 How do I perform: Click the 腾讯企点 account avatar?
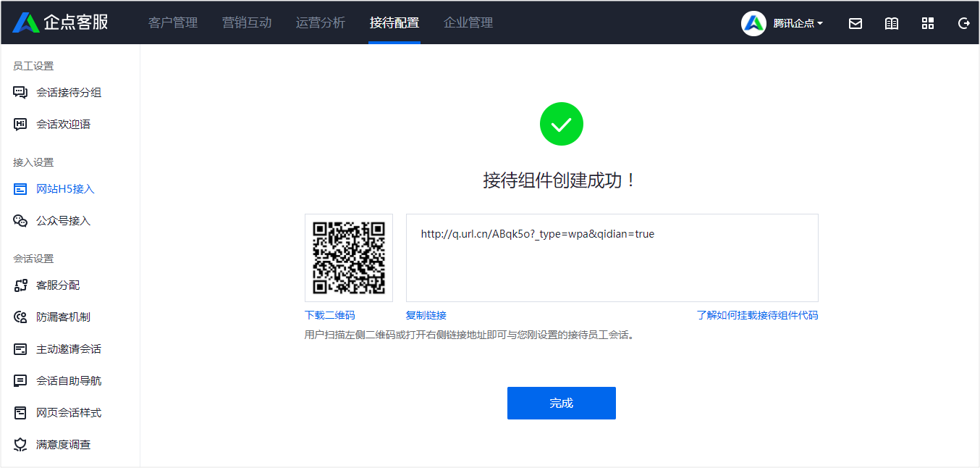coord(753,23)
